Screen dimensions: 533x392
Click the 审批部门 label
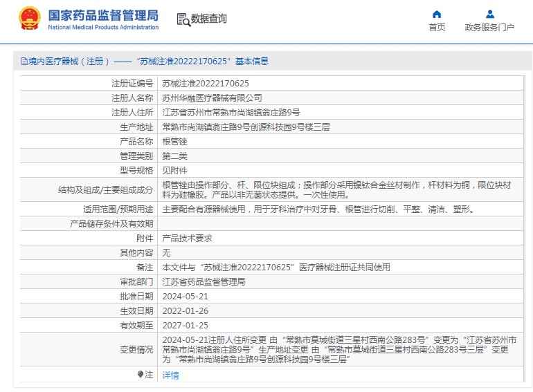click(x=136, y=282)
